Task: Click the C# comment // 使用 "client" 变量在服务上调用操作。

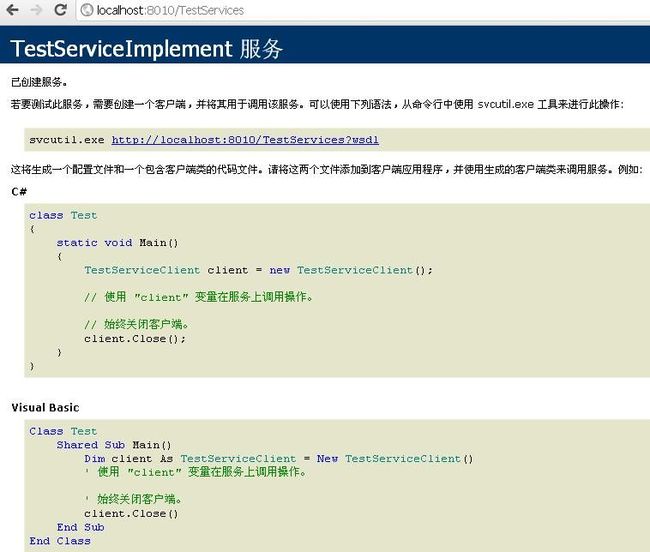Action: (199, 297)
